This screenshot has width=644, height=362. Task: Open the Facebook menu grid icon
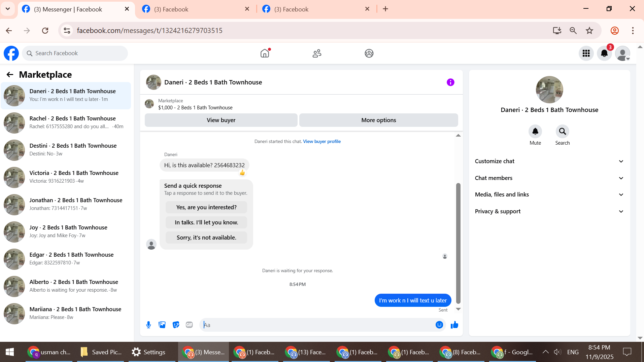586,53
